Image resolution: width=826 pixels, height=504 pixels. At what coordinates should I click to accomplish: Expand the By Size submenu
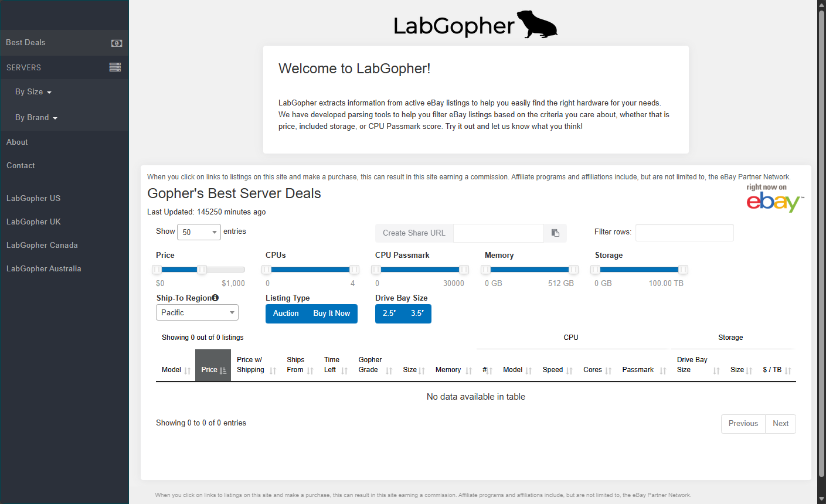[x=33, y=92]
